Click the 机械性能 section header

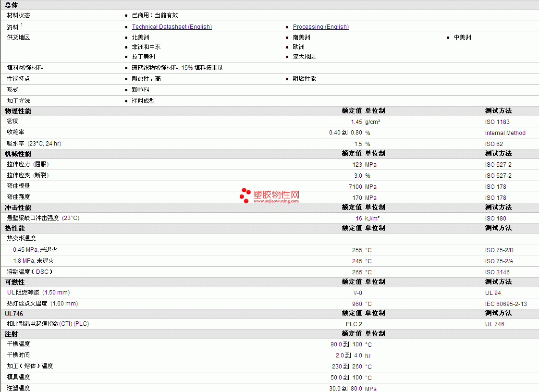point(18,154)
